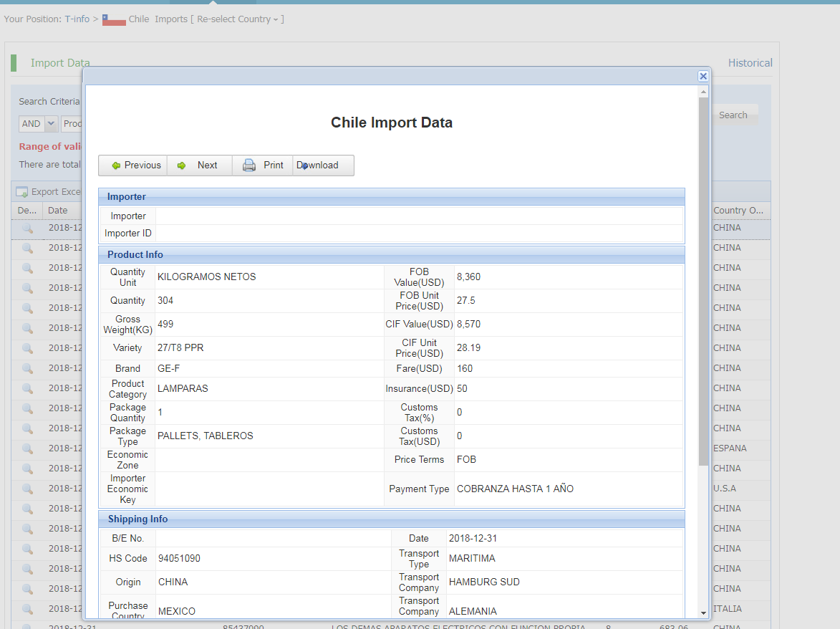
Task: Click the Export Excel icon
Action: [22, 192]
